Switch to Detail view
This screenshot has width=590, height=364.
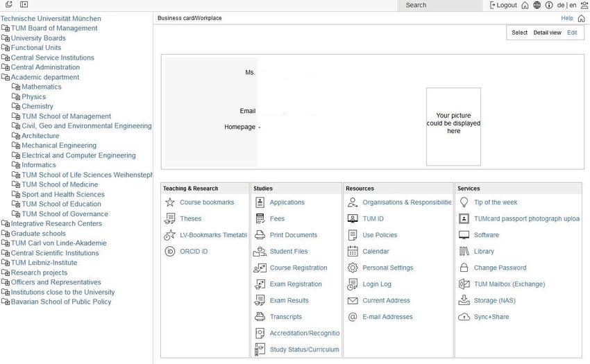point(547,33)
